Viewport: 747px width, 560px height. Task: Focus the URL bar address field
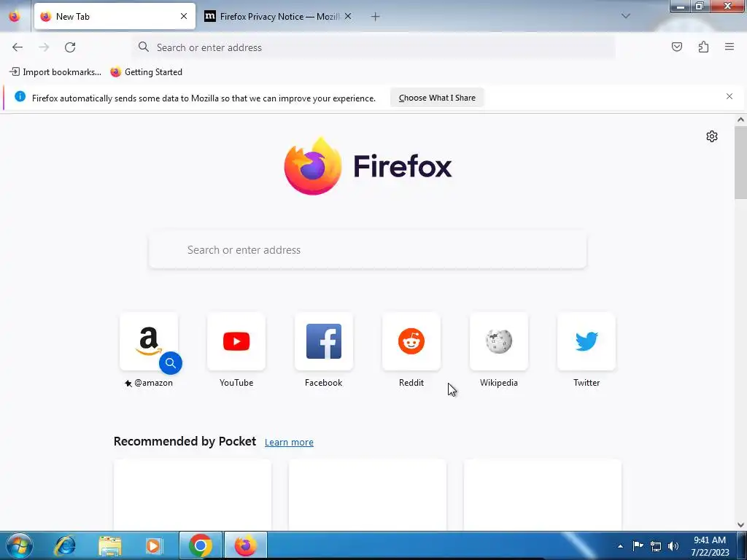(374, 47)
